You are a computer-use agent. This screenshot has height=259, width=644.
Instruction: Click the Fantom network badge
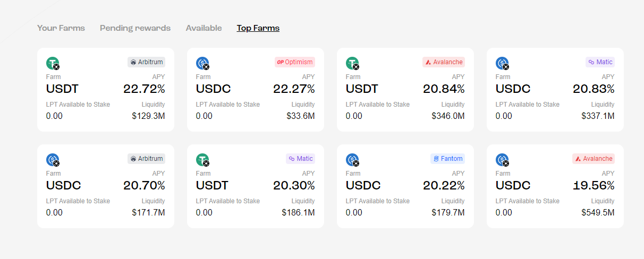coord(447,159)
